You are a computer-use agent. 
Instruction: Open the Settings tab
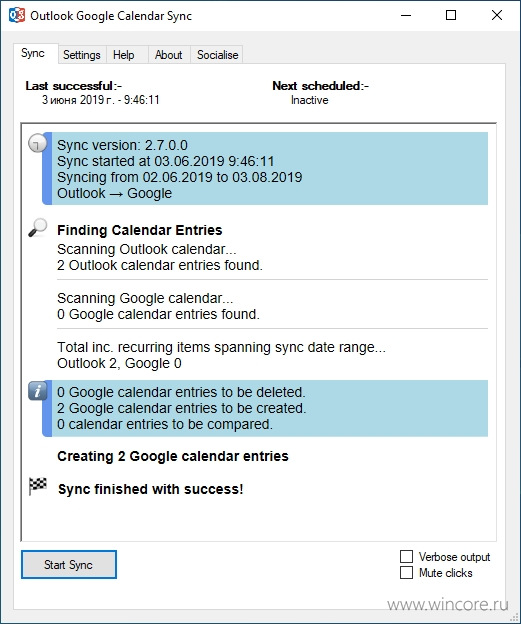(82, 55)
